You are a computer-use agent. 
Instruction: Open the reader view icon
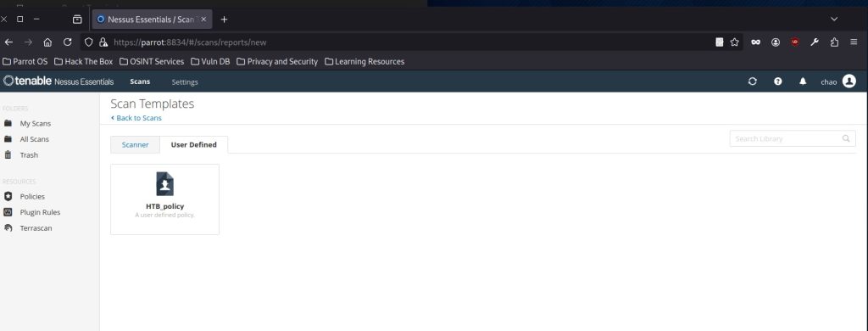[720, 42]
